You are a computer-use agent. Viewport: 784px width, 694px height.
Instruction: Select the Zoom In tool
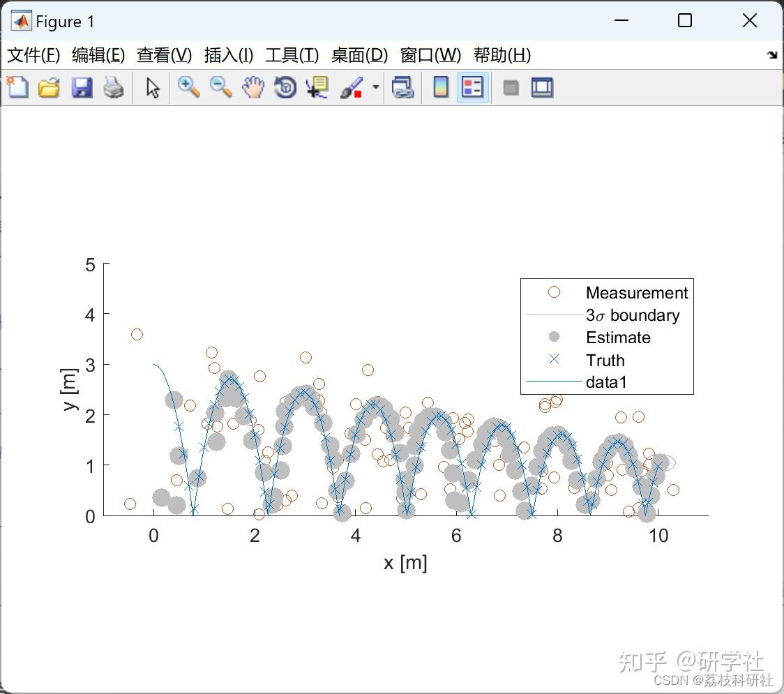(x=188, y=87)
